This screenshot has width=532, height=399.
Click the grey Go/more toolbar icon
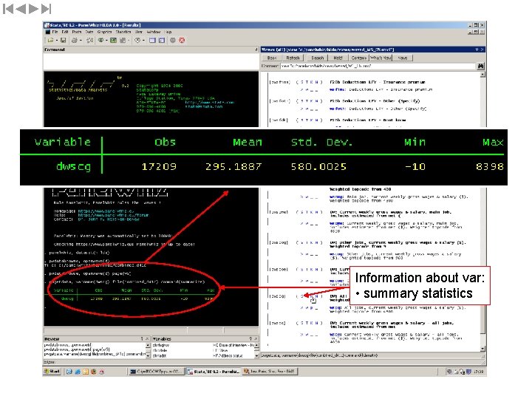point(173,41)
